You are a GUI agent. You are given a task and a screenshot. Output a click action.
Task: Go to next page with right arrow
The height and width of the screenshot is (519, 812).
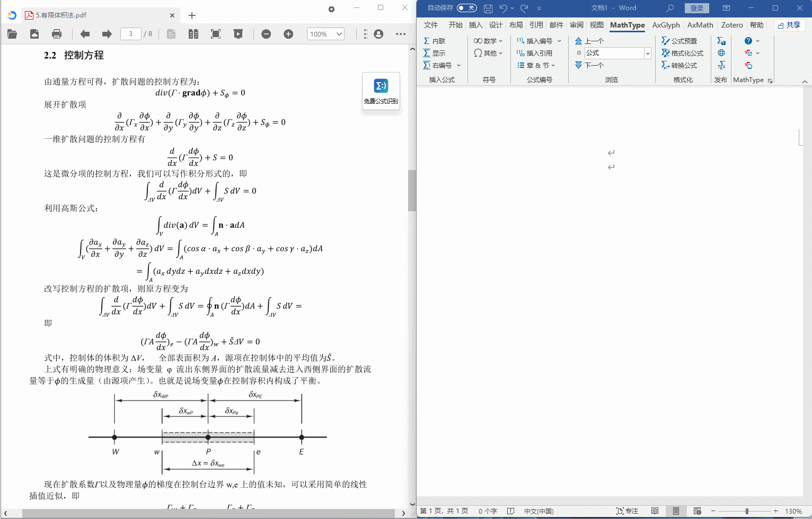click(107, 34)
